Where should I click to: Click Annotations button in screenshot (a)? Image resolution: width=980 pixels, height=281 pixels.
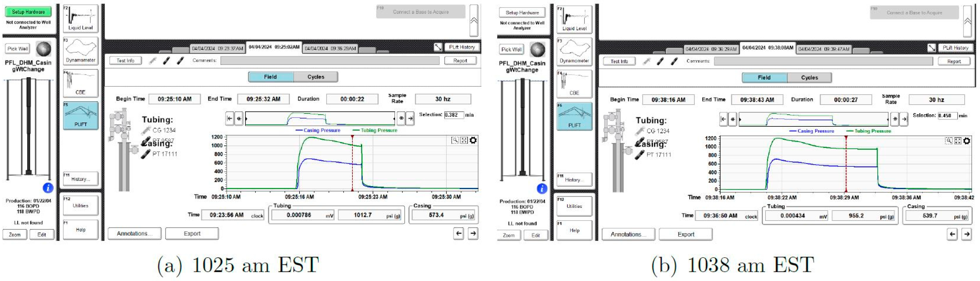(x=134, y=234)
